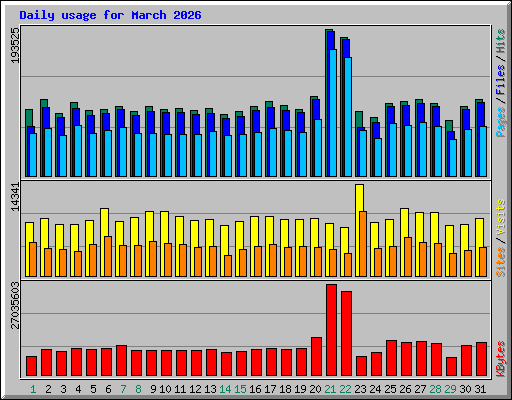
Task: Click day label 13 on the x-axis
Action: point(210,389)
